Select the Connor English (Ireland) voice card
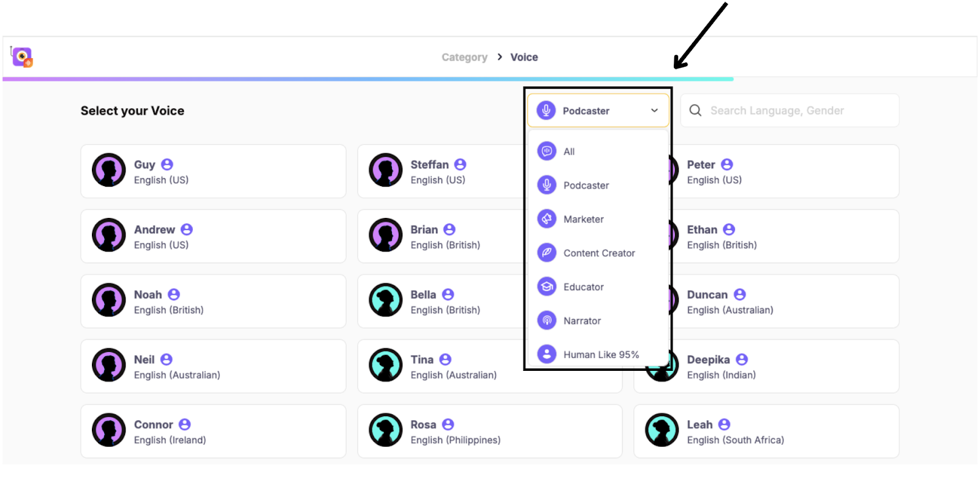This screenshot has width=980, height=500. 213,431
